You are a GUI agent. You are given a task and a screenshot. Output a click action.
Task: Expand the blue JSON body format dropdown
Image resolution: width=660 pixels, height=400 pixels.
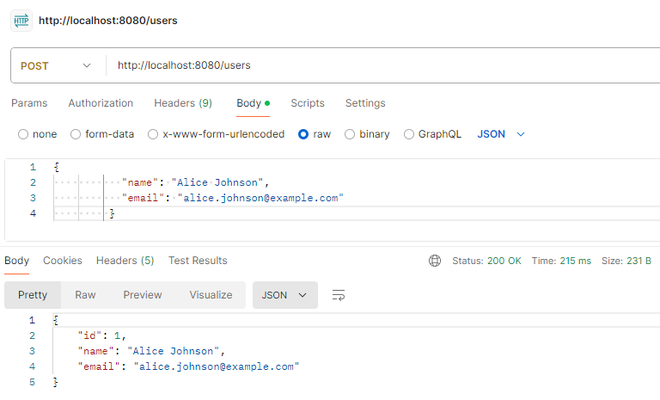click(501, 134)
